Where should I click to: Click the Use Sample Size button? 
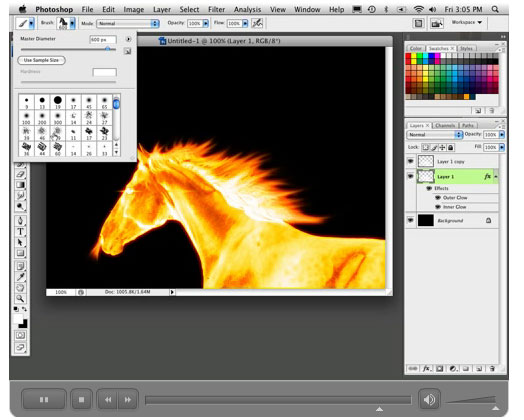click(41, 60)
